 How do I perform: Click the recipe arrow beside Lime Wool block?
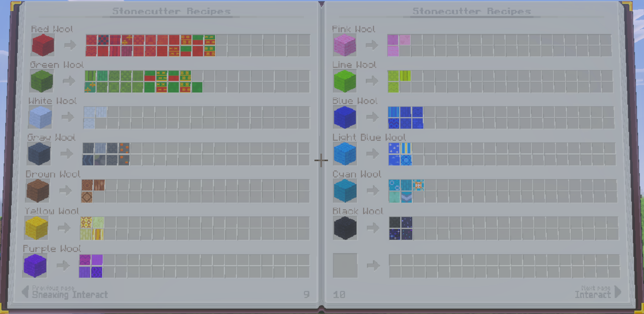tap(372, 81)
